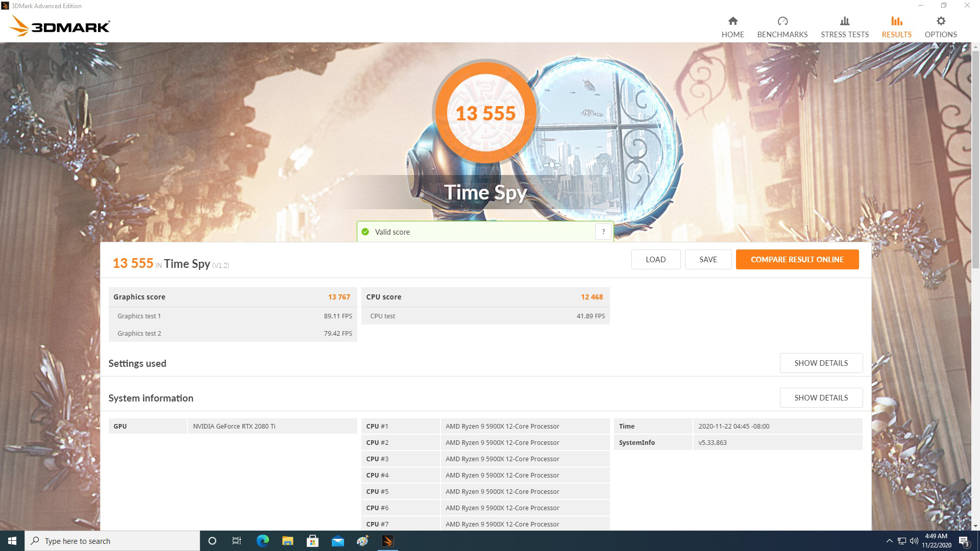Viewport: 980px width, 551px height.
Task: Open notification center icon
Action: point(964,541)
